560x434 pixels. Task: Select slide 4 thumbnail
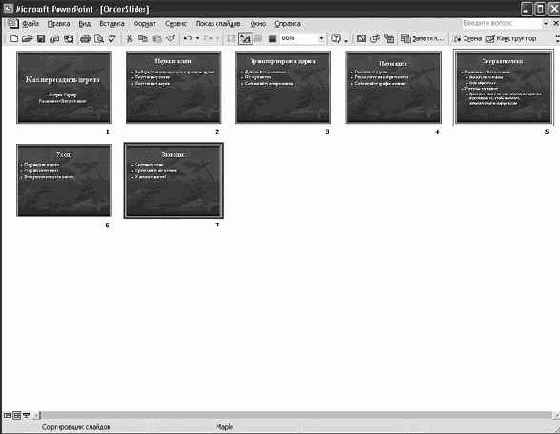(393, 88)
